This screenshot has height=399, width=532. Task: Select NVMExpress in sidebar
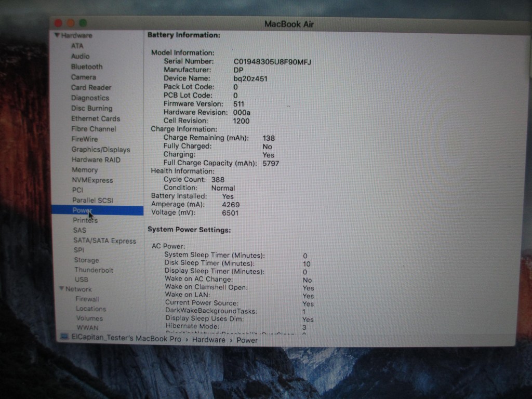(92, 180)
